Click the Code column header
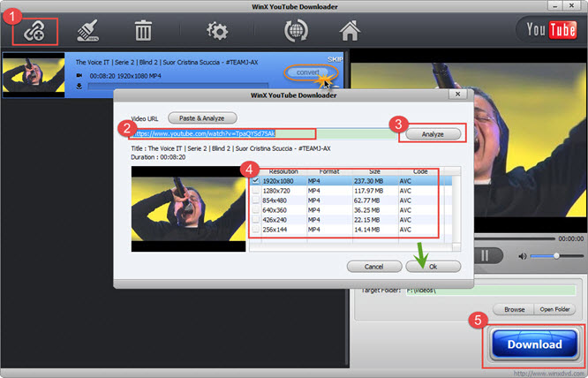 (x=420, y=171)
